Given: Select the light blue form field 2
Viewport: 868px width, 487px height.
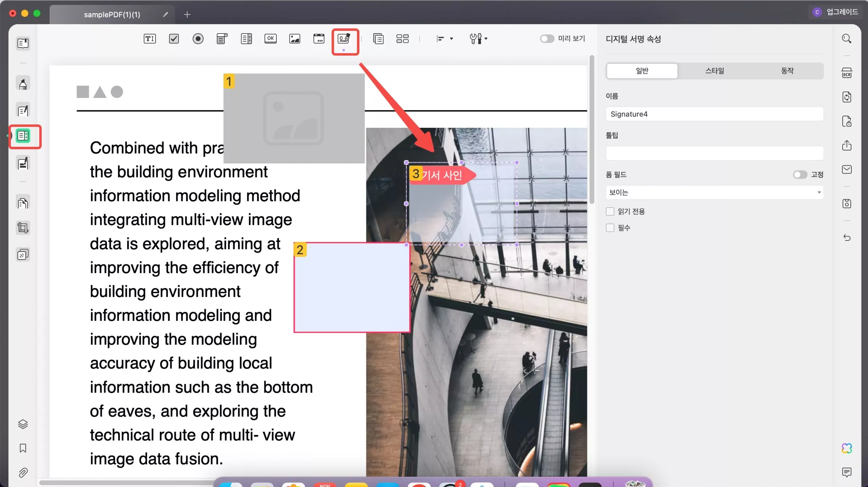Looking at the screenshot, I should [x=352, y=288].
